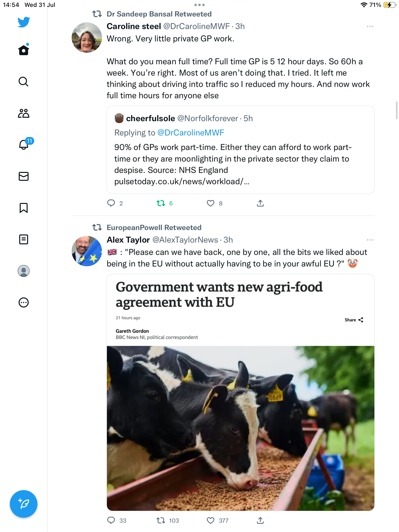Open the More circle menu in sidebar
This screenshot has height=532, width=399.
24,302
